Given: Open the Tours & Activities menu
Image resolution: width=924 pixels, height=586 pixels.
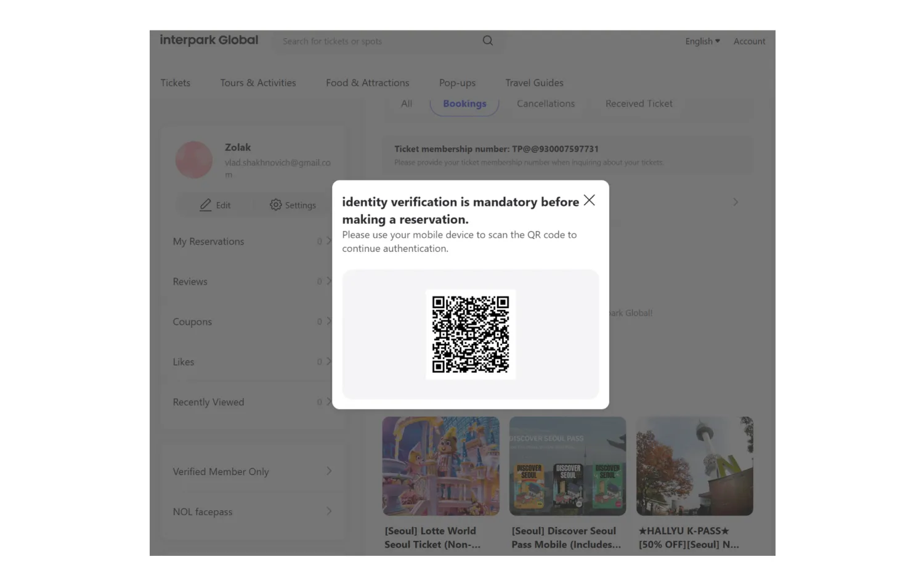Looking at the screenshot, I should point(257,83).
